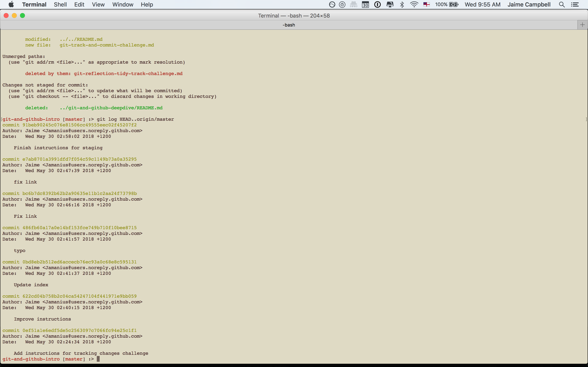
Task: Open the calendar icon showing 30
Action: 365,4
